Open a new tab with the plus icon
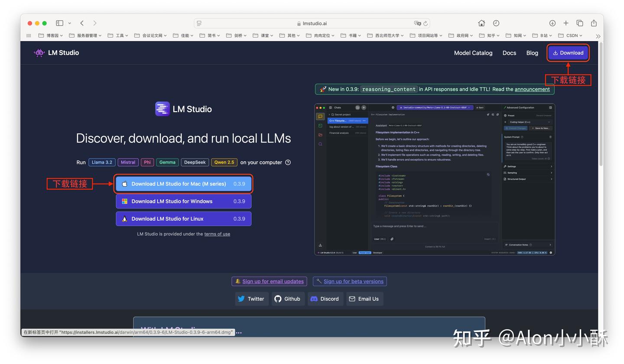 pyautogui.click(x=566, y=23)
